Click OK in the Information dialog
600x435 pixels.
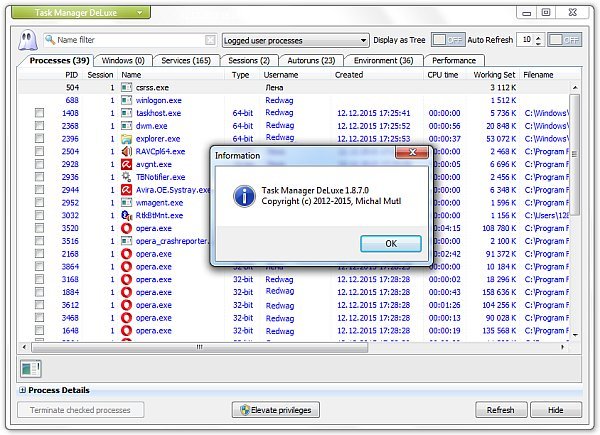[391, 244]
